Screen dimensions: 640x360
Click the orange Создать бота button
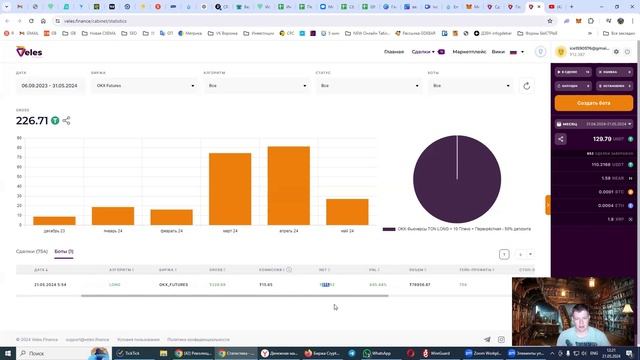tap(594, 103)
